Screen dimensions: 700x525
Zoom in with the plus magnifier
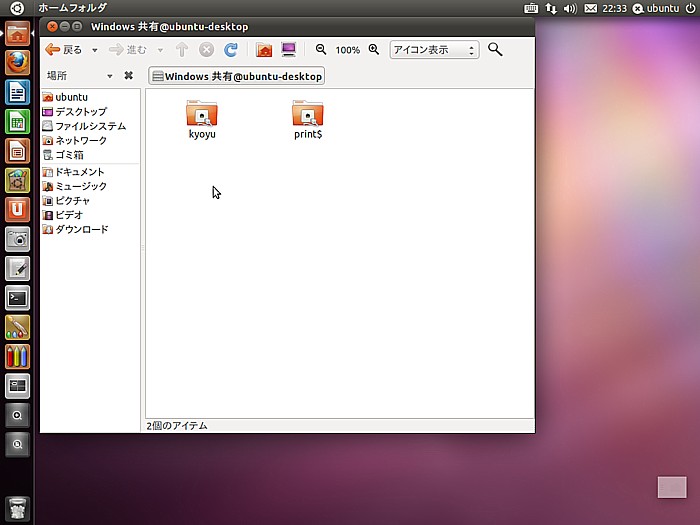point(374,50)
